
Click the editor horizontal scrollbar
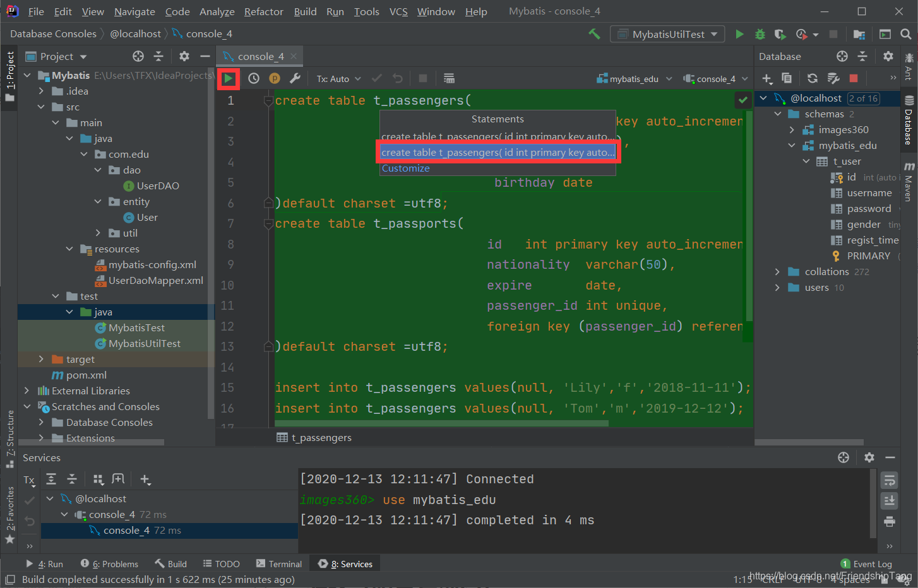(442, 423)
